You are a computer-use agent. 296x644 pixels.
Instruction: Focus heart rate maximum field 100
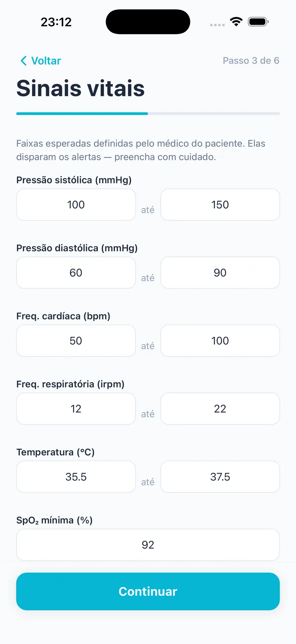[x=220, y=341]
